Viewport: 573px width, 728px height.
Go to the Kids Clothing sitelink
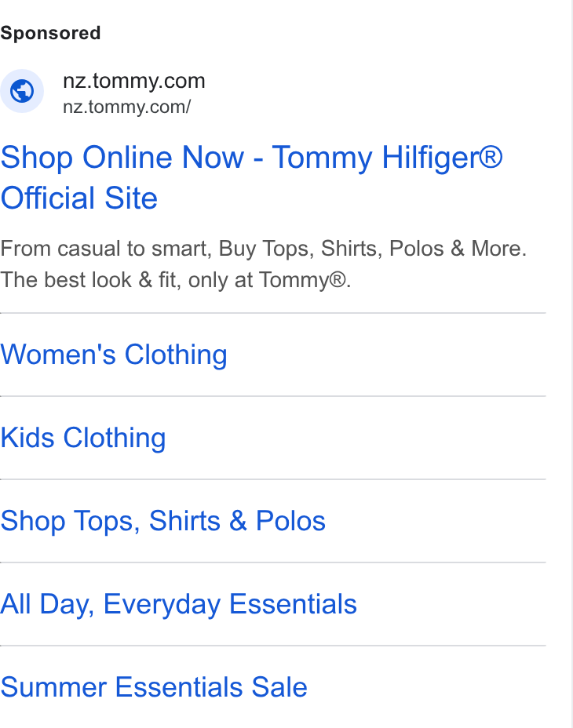[83, 438]
